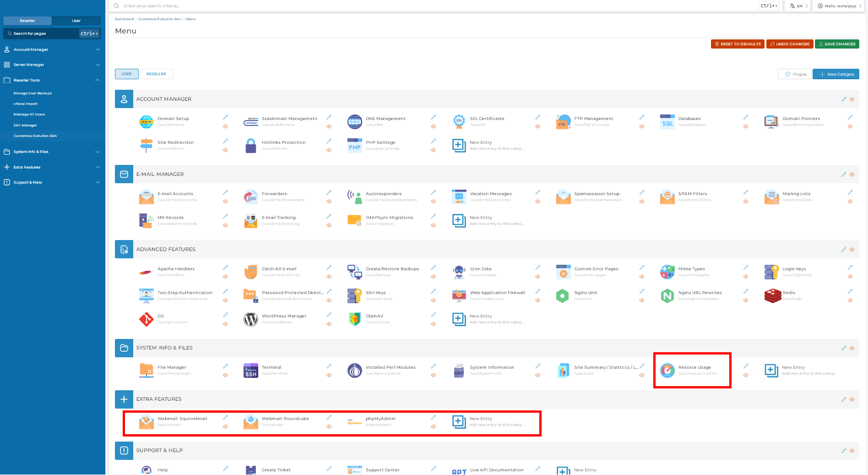
Task: Click the Save Changes button
Action: 836,44
